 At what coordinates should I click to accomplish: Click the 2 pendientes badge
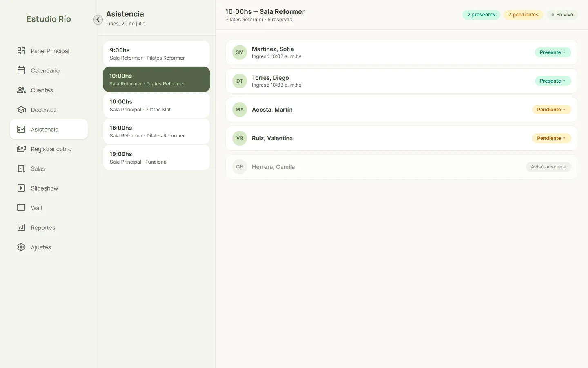523,15
